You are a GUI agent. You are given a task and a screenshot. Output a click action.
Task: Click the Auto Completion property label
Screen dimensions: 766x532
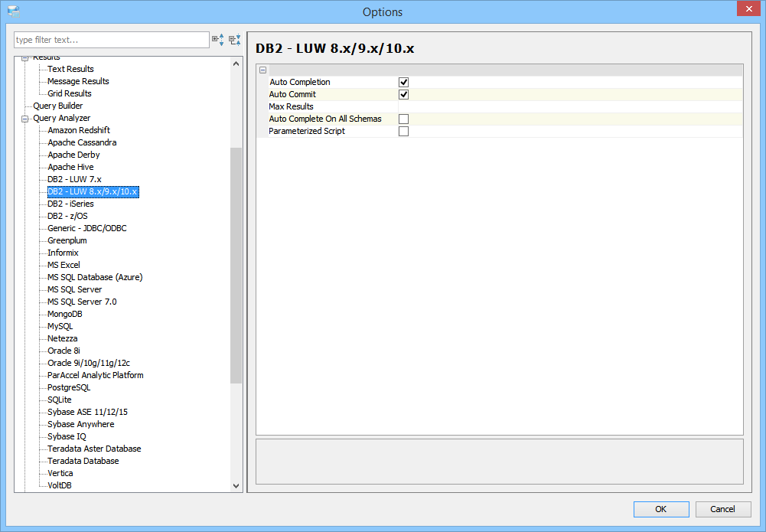coord(300,82)
